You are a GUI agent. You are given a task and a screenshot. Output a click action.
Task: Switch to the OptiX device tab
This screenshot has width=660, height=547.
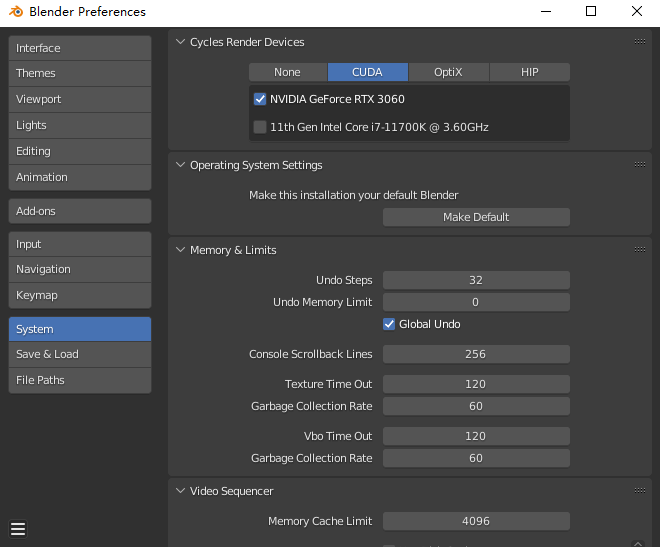tap(448, 72)
